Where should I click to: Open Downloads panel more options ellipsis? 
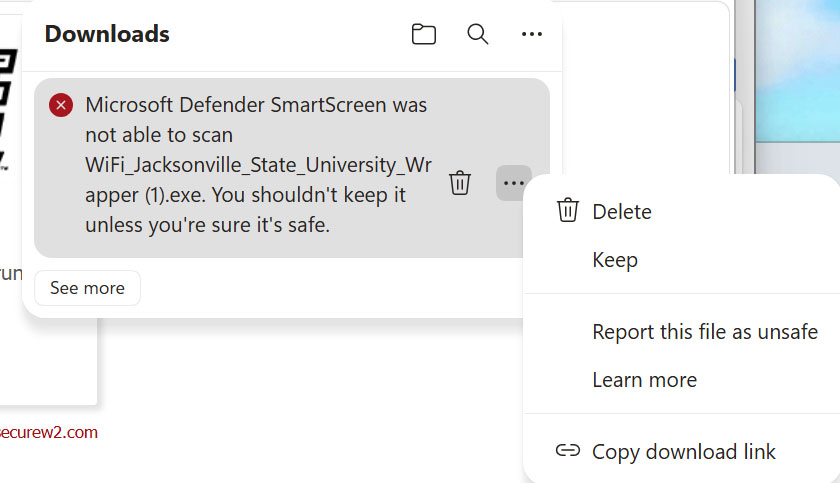tap(531, 34)
